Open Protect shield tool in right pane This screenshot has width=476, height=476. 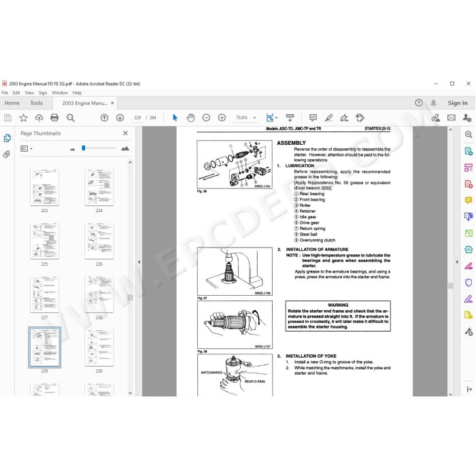click(469, 283)
